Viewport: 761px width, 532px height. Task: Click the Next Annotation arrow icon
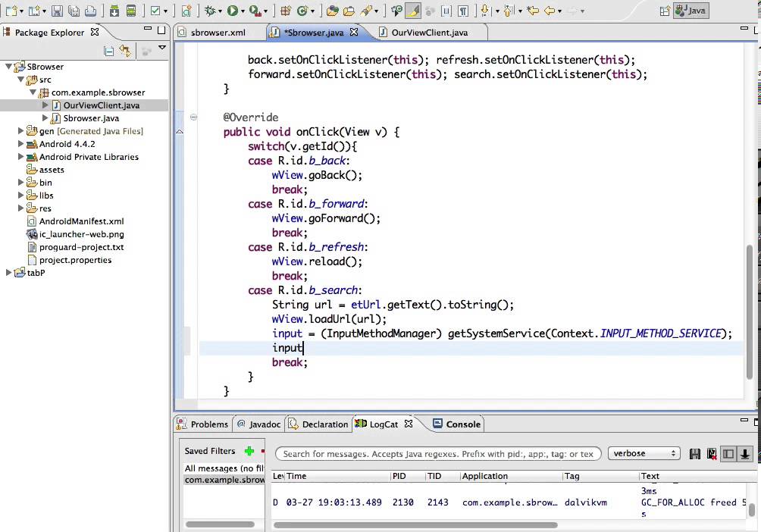click(x=484, y=11)
